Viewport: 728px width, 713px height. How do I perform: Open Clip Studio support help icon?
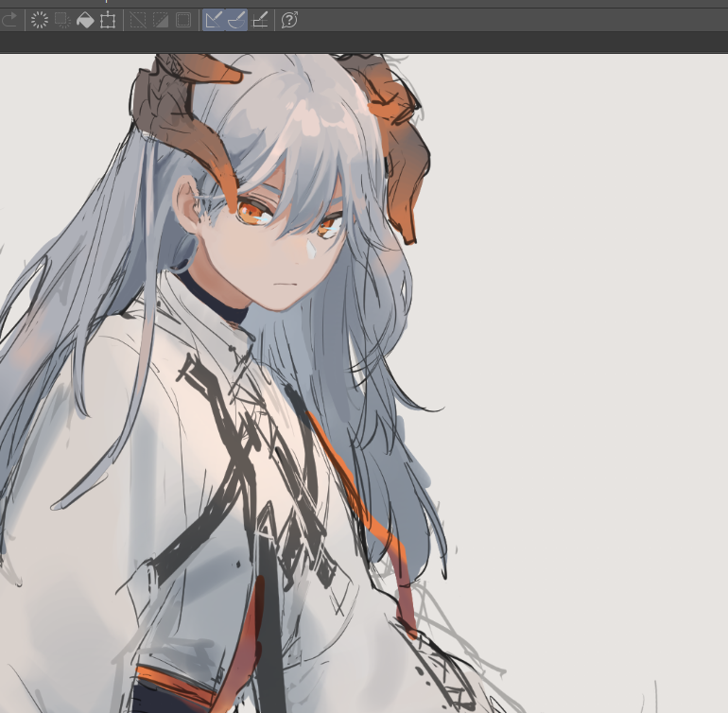(x=289, y=20)
